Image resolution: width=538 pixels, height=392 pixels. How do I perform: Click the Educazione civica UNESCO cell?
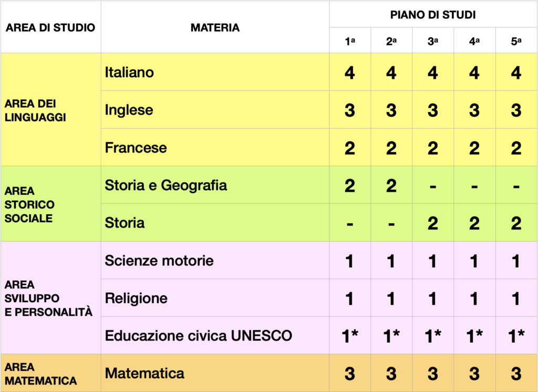215,335
